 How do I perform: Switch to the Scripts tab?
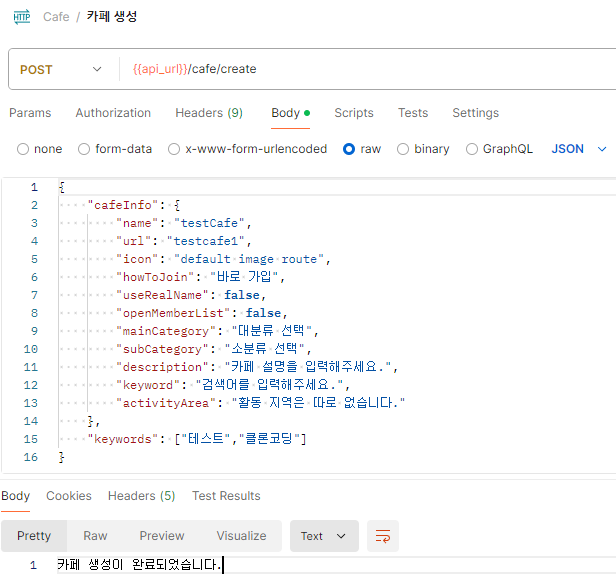click(354, 113)
